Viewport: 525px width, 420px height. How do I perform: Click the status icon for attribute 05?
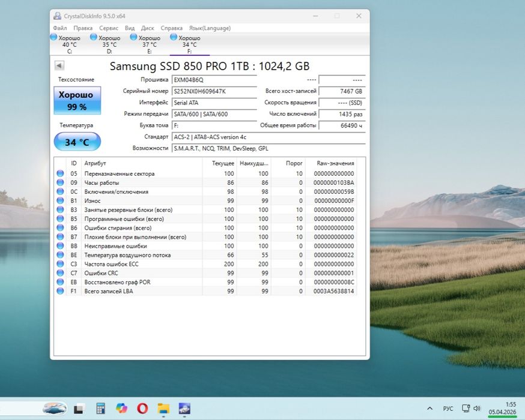tap(60, 173)
